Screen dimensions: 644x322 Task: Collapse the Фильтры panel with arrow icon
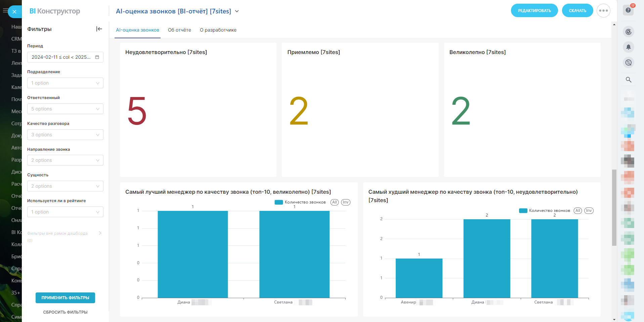(99, 29)
